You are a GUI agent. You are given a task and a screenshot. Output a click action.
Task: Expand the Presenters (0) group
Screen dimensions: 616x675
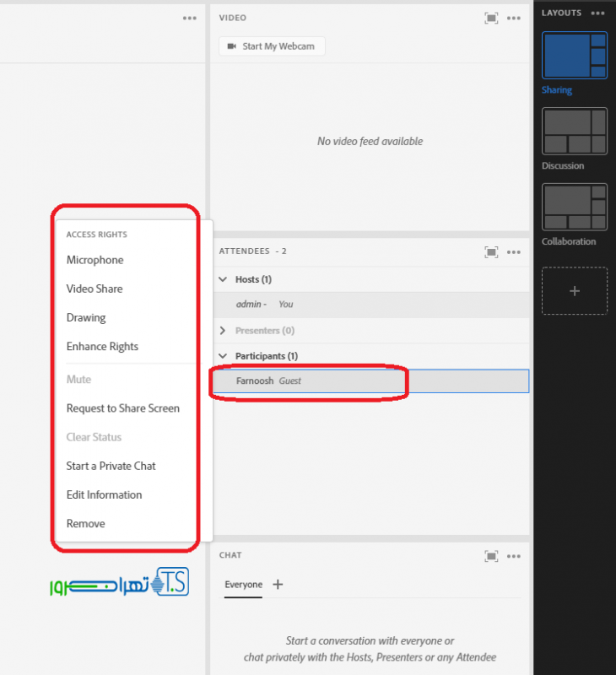pyautogui.click(x=223, y=331)
